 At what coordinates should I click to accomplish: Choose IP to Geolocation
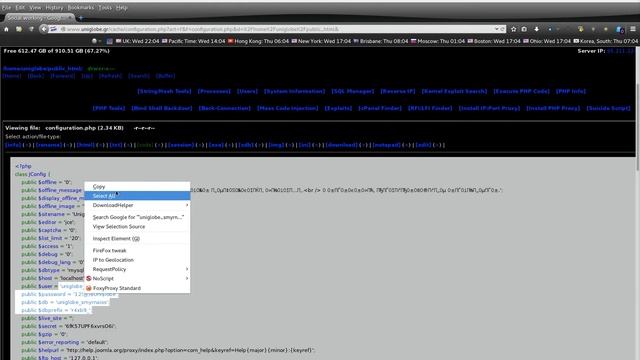(137, 260)
